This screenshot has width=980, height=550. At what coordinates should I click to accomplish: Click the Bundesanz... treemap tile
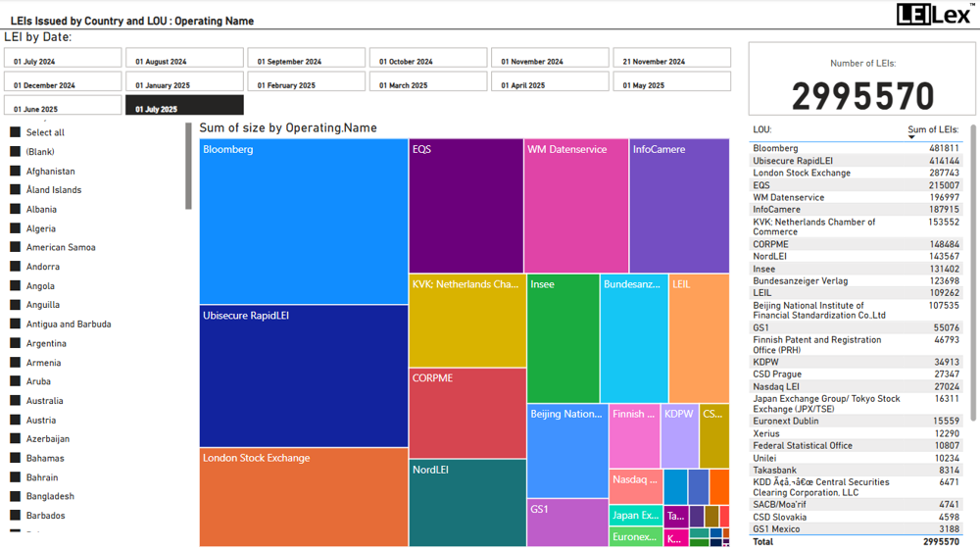(634, 338)
